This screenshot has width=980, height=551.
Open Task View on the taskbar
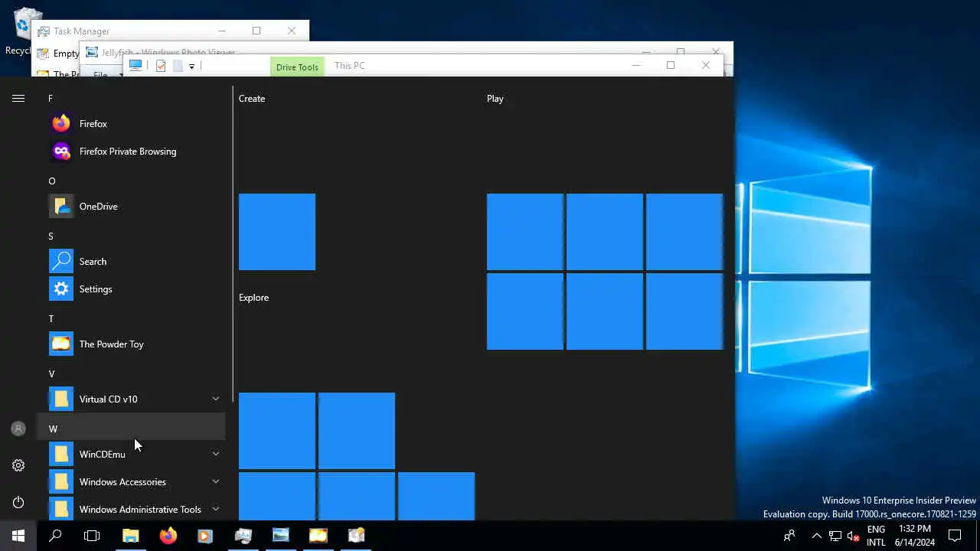[92, 536]
